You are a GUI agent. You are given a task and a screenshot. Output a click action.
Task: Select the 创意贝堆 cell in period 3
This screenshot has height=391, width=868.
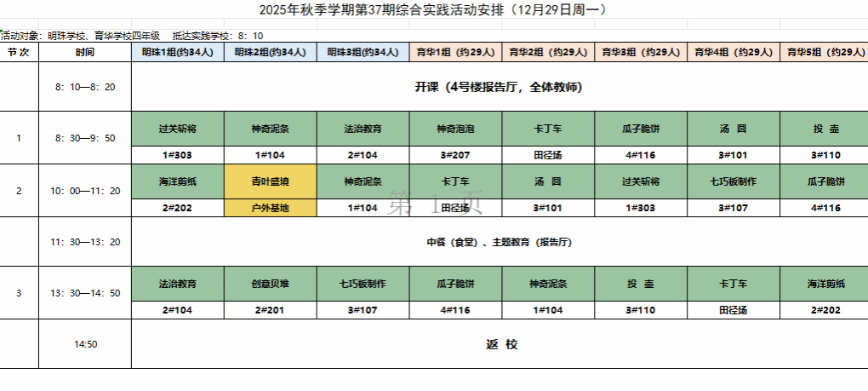coord(270,285)
